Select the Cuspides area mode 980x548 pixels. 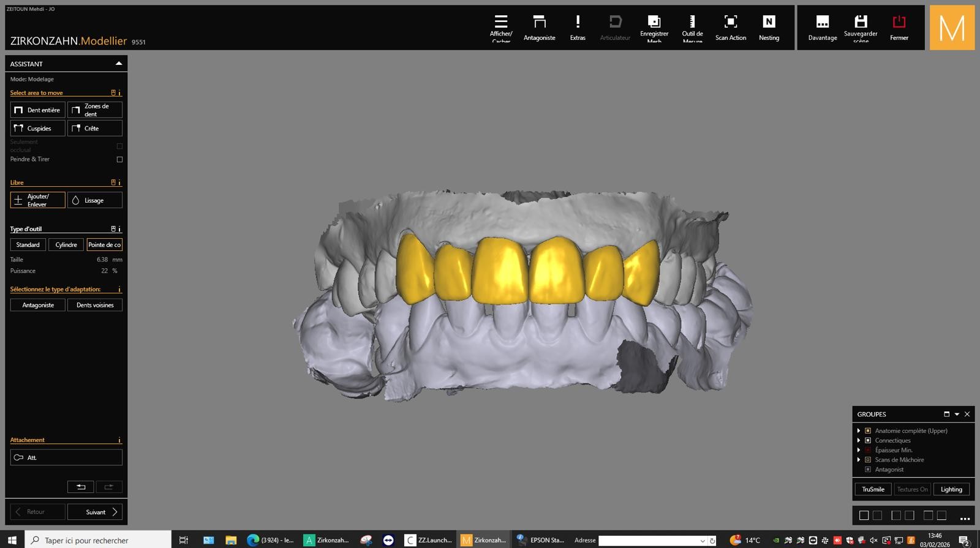click(x=37, y=128)
